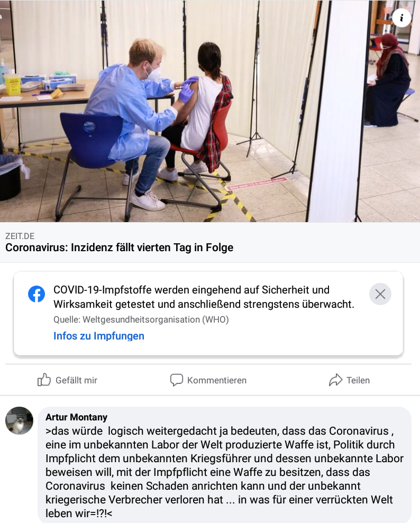Click the info icon on the article image

pos(401,17)
